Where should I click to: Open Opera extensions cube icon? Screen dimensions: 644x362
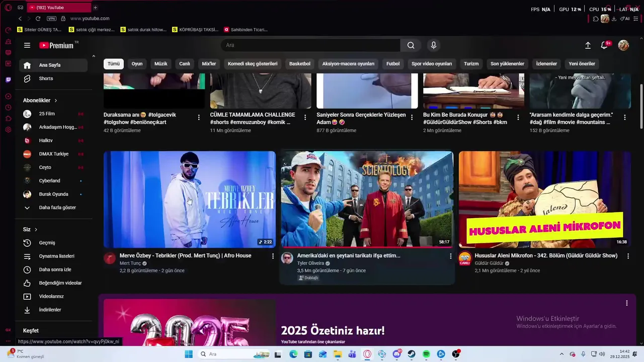596,19
